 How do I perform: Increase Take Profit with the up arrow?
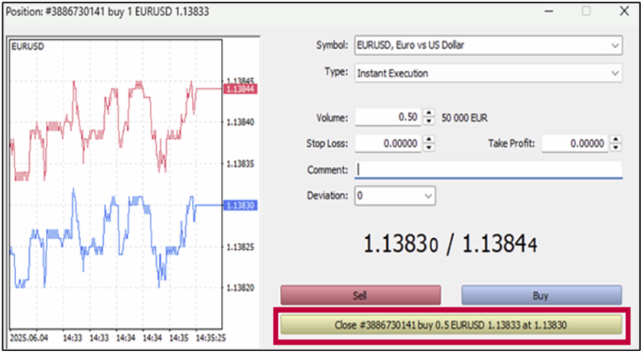pyautogui.click(x=616, y=139)
